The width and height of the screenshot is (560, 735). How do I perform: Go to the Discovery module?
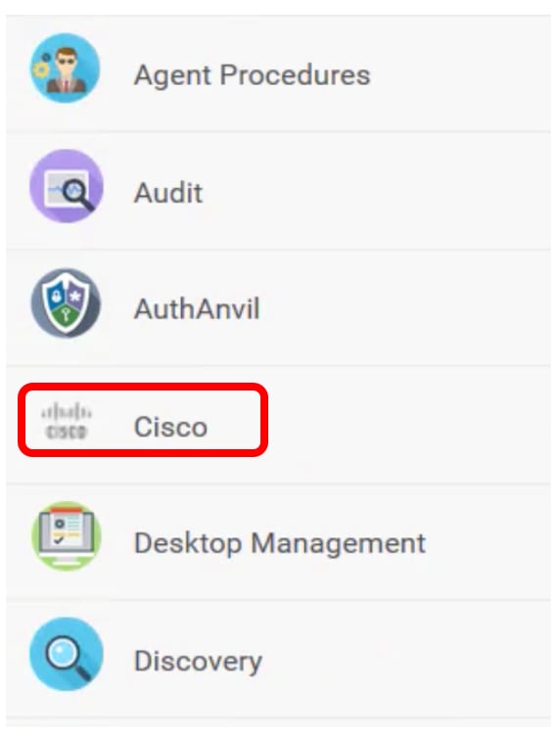[279, 660]
